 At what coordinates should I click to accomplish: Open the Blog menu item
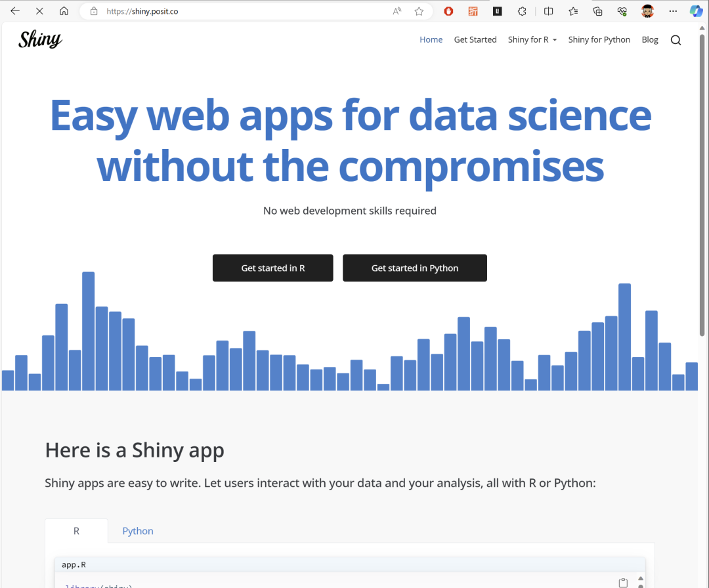(649, 39)
